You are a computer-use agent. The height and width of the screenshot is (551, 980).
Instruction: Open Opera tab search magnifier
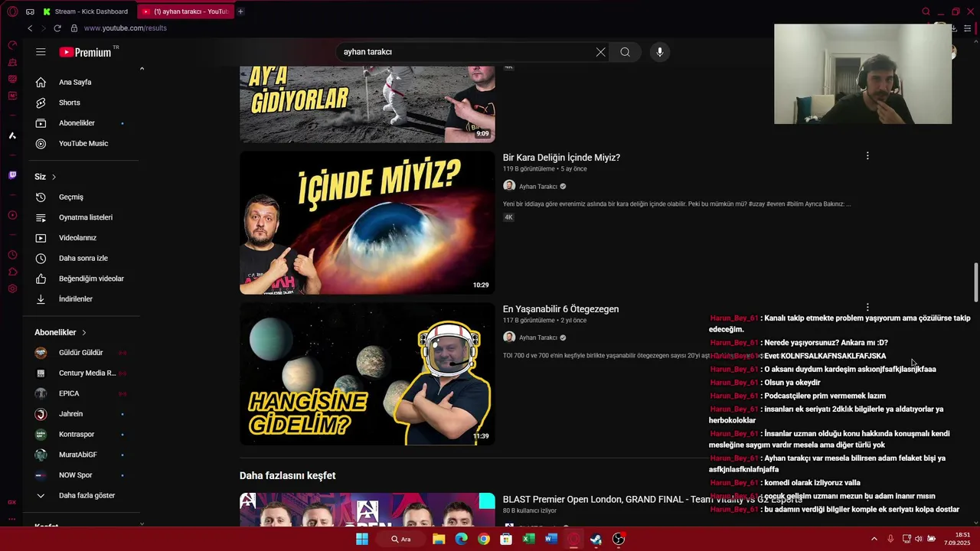tap(926, 11)
